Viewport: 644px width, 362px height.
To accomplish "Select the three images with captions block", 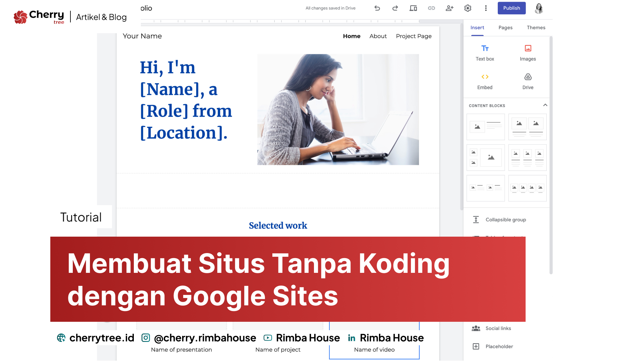I will pos(527,158).
